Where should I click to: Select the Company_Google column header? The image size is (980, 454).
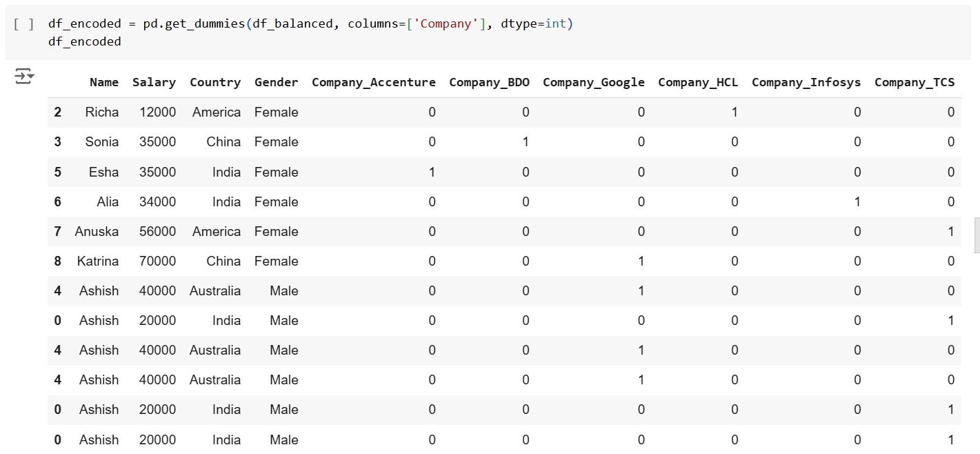pyautogui.click(x=593, y=81)
